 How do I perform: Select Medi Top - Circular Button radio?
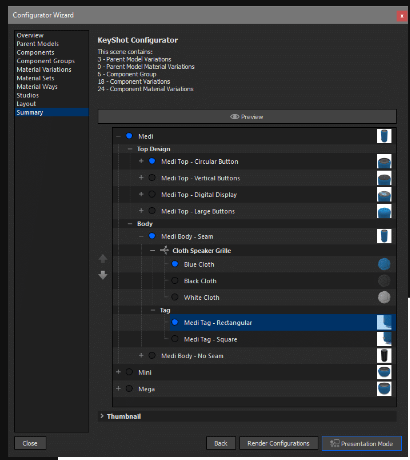[x=152, y=161]
